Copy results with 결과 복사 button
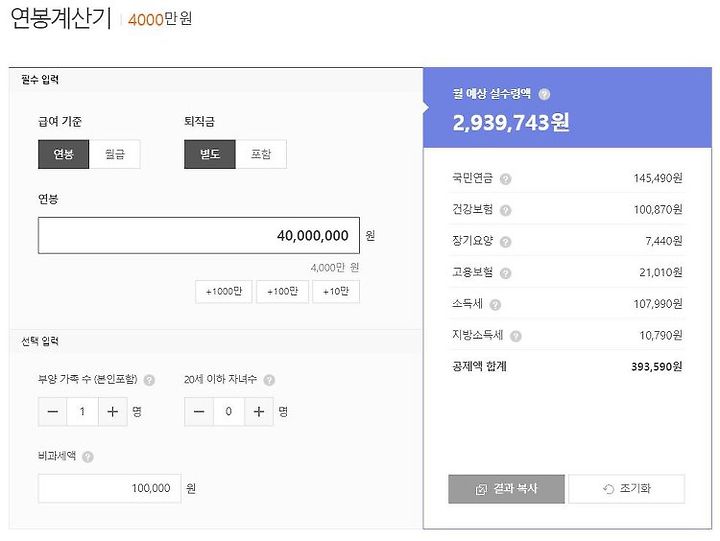Viewport: 720px width, 541px height. point(506,489)
